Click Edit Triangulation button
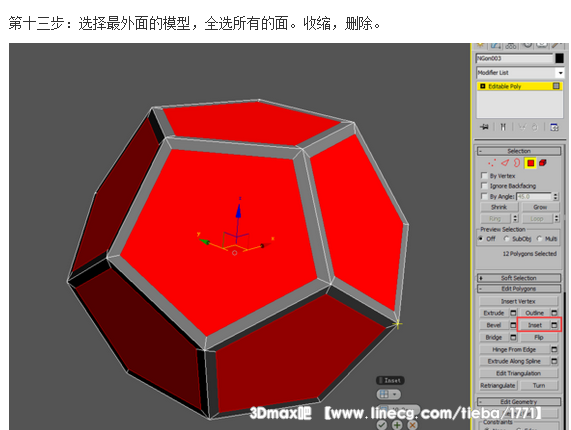Viewport: 571px width, 430px height. 518,373
